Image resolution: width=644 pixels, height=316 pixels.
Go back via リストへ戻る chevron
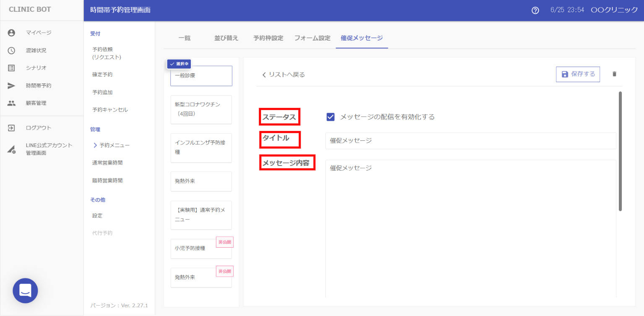(264, 75)
